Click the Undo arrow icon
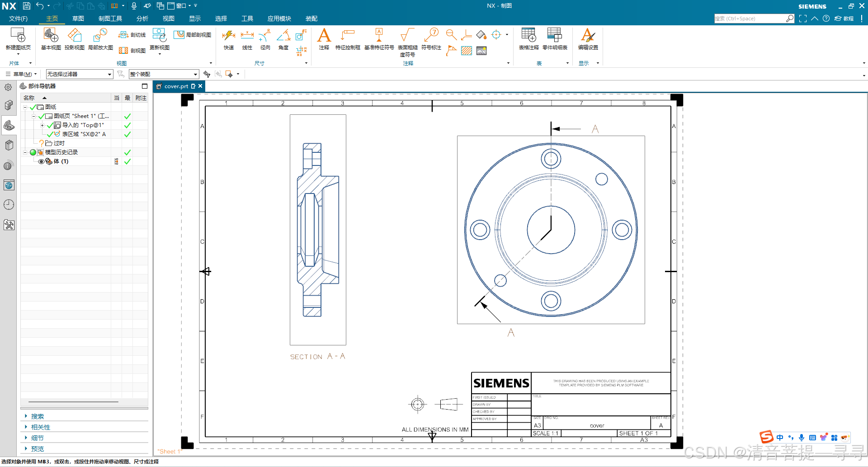The image size is (868, 467). click(40, 6)
